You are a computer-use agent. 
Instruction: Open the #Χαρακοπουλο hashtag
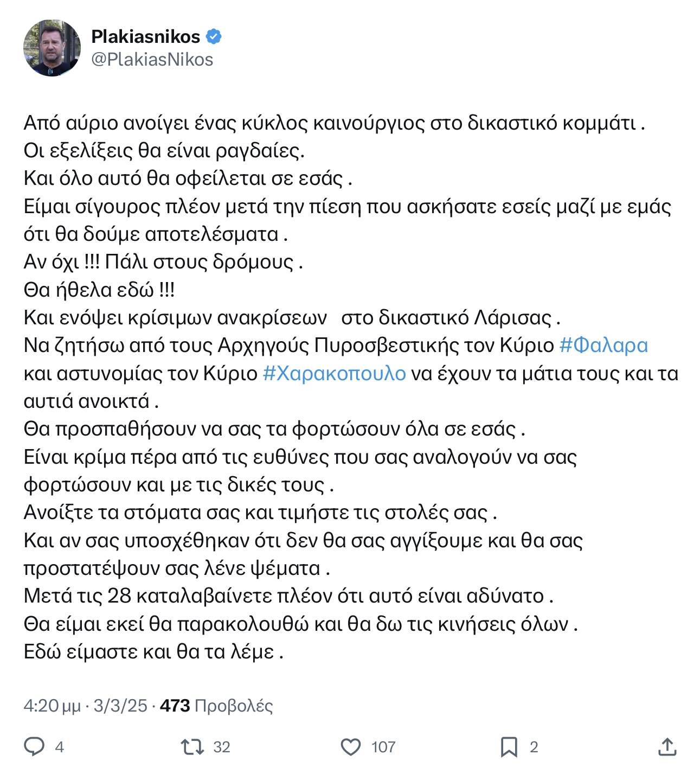coord(334,373)
